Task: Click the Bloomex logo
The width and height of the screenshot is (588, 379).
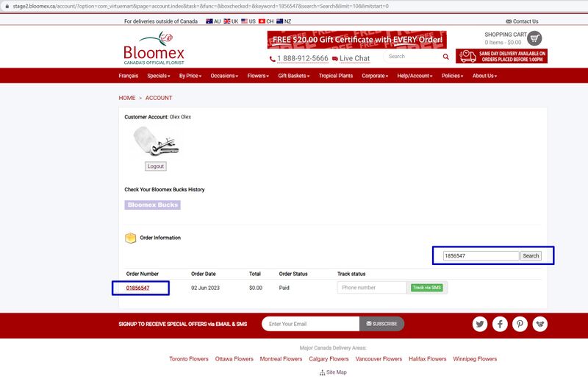Action: pos(154,48)
